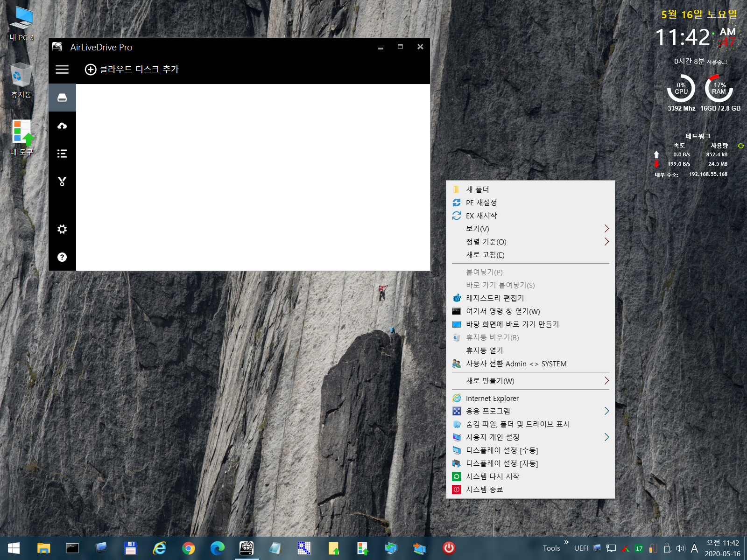The width and height of the screenshot is (747, 560).
Task: Toggle 숨김 파일, 폴더 및 드라이브 표시
Action: click(x=530, y=424)
